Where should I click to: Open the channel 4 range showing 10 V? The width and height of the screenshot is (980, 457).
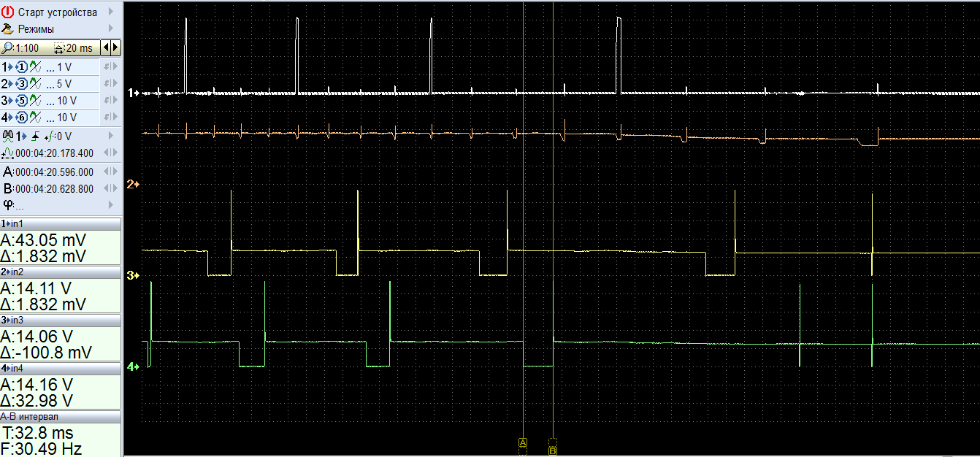click(x=66, y=118)
